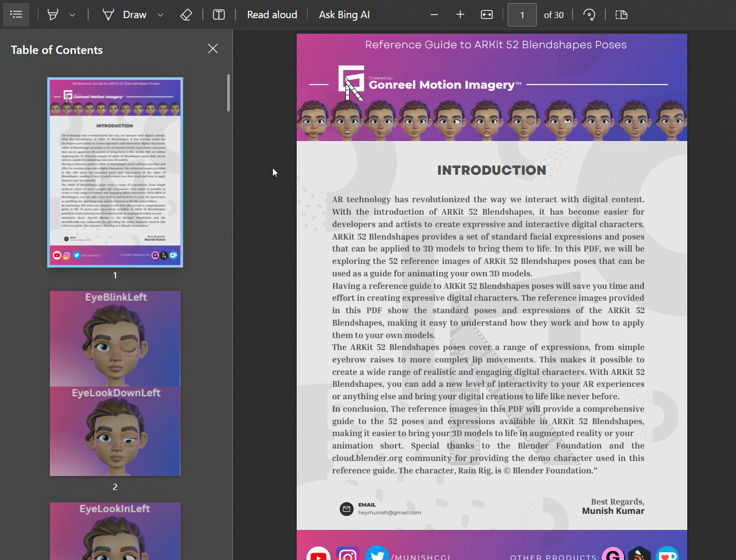This screenshot has width=736, height=560.
Task: Select the Erase tool
Action: click(x=186, y=15)
